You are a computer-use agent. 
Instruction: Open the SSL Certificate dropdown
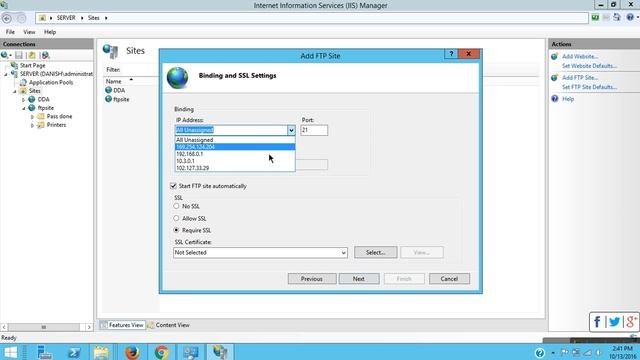pyautogui.click(x=260, y=253)
